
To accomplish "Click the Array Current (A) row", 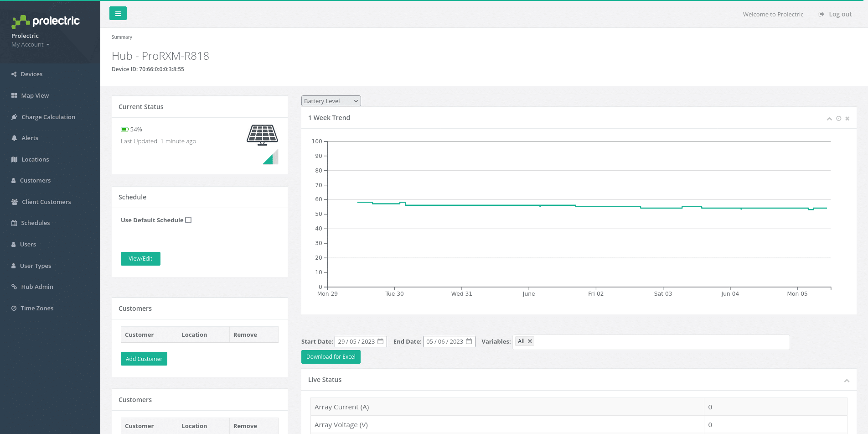I will [x=579, y=407].
